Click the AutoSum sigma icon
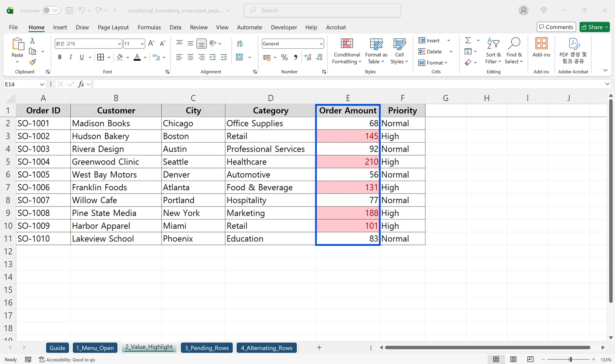 pos(468,40)
